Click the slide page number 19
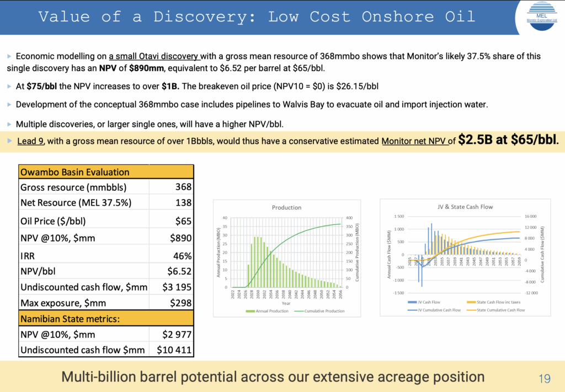This screenshot has height=392, width=565. (544, 378)
